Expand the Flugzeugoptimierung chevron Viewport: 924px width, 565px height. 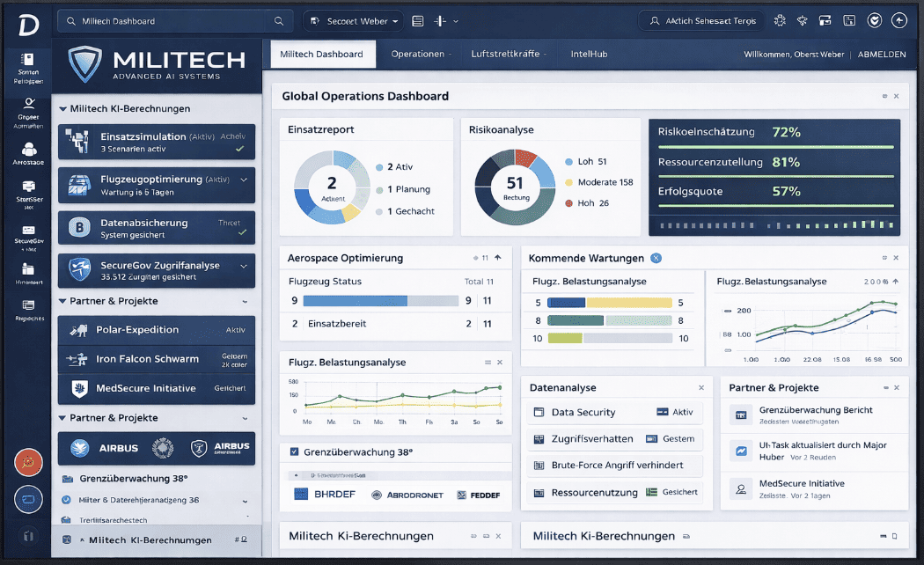coord(244,179)
